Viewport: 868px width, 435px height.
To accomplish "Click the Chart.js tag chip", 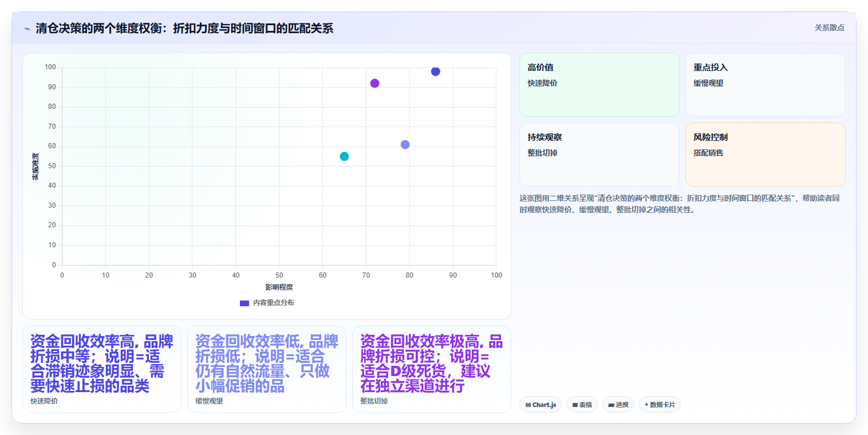I will click(x=540, y=405).
